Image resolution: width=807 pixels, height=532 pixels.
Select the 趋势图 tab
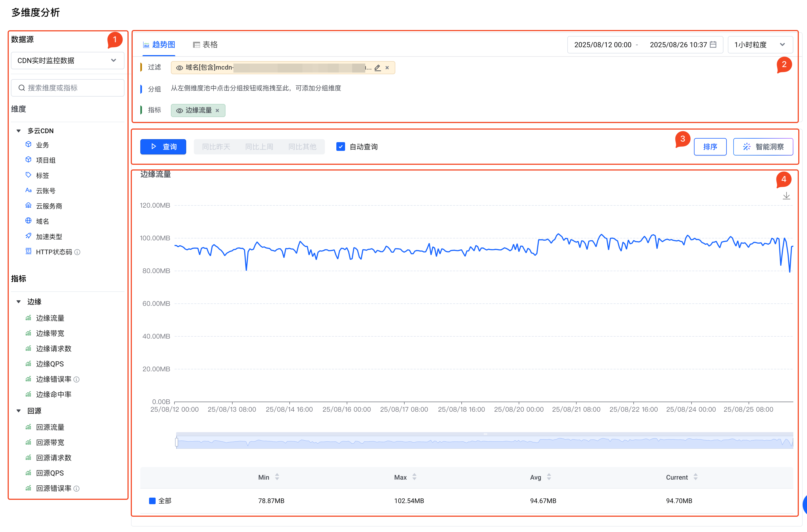[x=159, y=45]
